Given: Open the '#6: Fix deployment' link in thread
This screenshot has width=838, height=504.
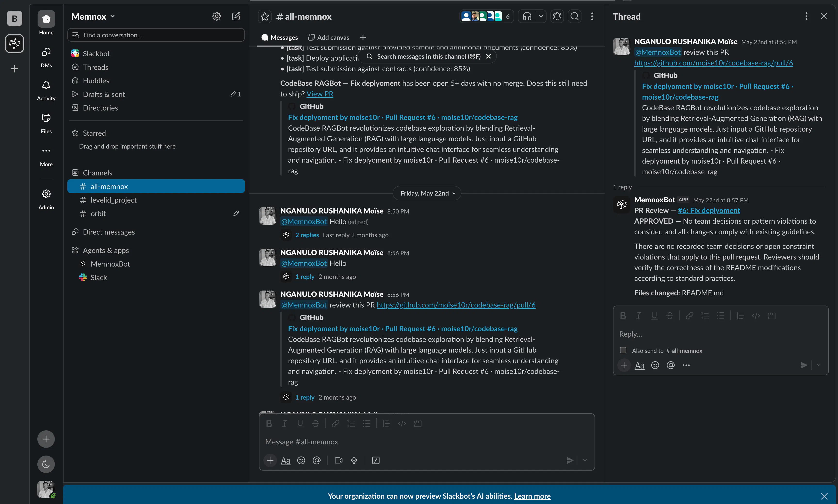Looking at the screenshot, I should [709, 211].
